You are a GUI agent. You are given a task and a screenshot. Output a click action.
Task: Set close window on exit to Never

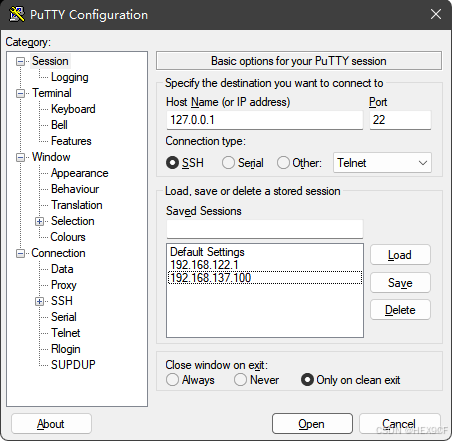point(240,380)
